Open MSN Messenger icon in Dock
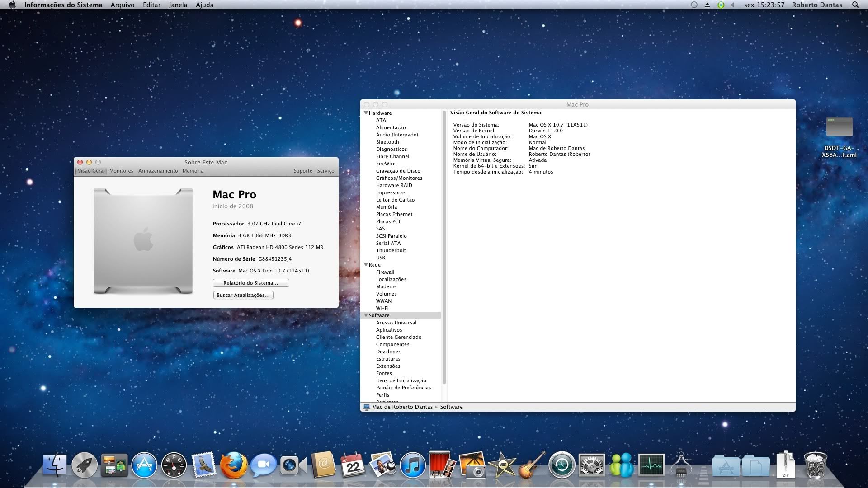This screenshot has width=868, height=488. pos(622,465)
